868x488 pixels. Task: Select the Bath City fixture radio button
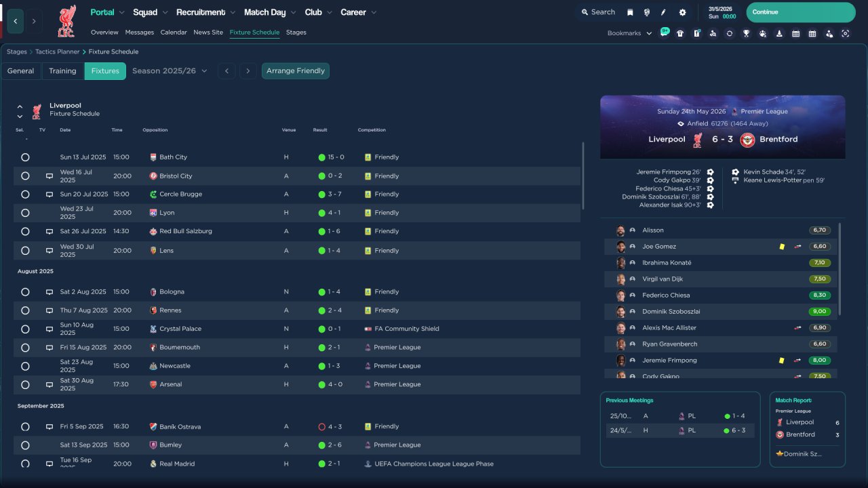[x=25, y=157]
